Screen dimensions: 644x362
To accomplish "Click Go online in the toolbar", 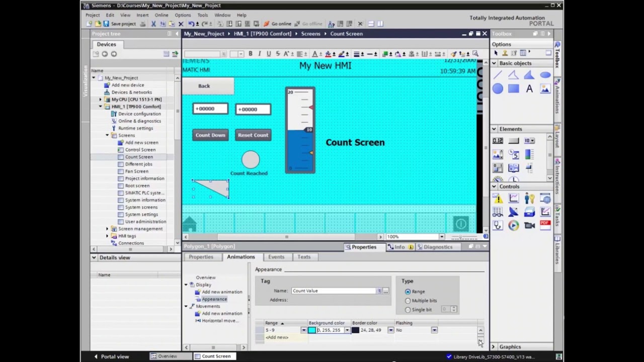I will tap(277, 24).
